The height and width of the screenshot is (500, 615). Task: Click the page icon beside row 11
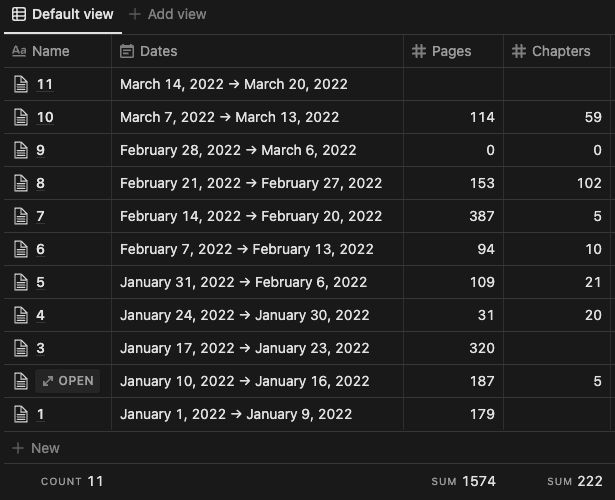[20, 84]
